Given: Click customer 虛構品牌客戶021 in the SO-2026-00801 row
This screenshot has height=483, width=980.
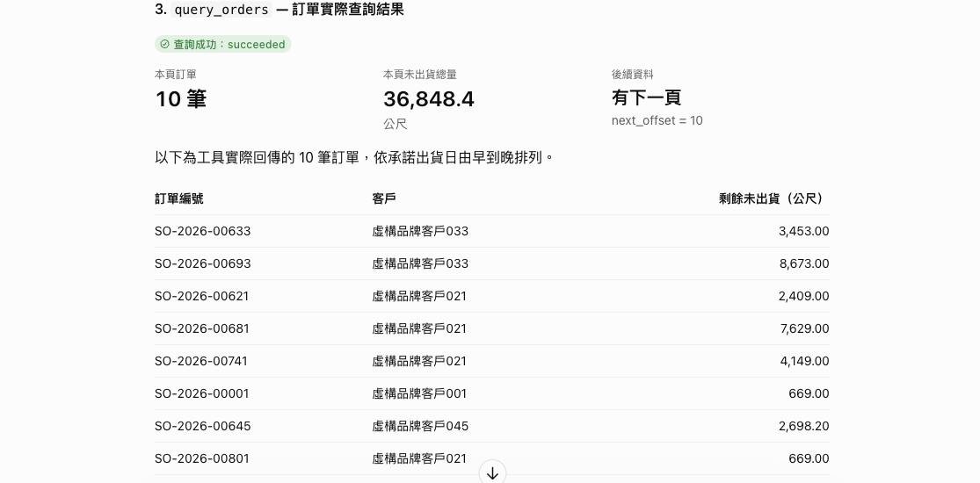Looking at the screenshot, I should (x=419, y=458).
